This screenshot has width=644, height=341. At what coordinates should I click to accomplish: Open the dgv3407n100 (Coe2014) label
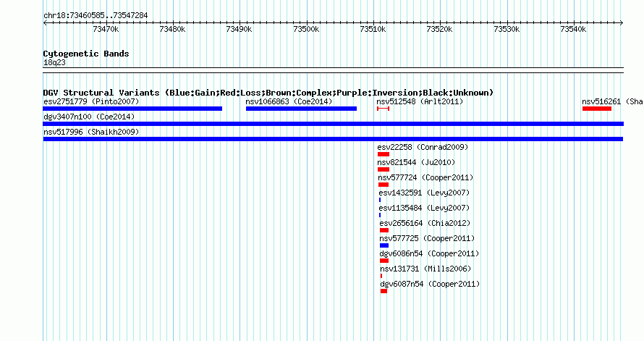tap(89, 117)
